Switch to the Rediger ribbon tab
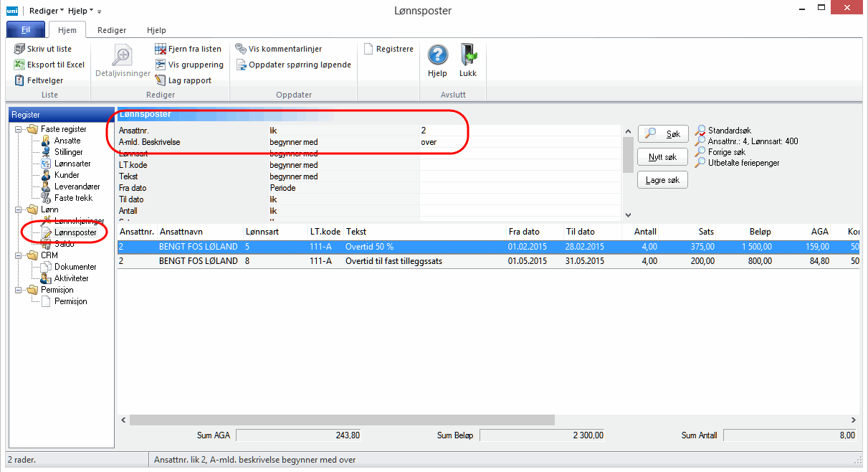This screenshot has width=868, height=472. click(x=112, y=30)
